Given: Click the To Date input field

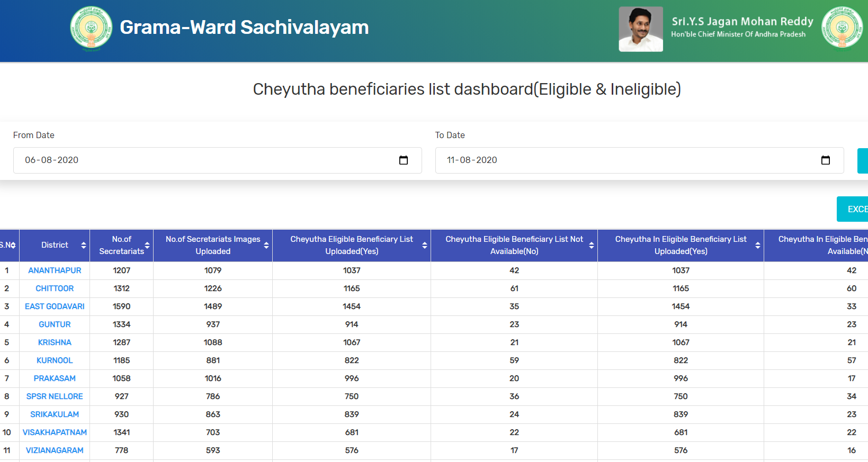Looking at the screenshot, I should tap(625, 160).
